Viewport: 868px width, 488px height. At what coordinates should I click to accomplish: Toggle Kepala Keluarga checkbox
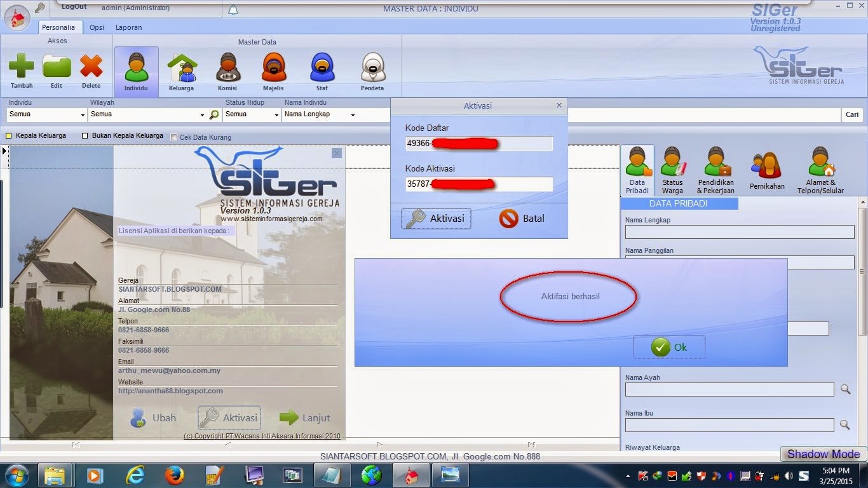[x=9, y=136]
